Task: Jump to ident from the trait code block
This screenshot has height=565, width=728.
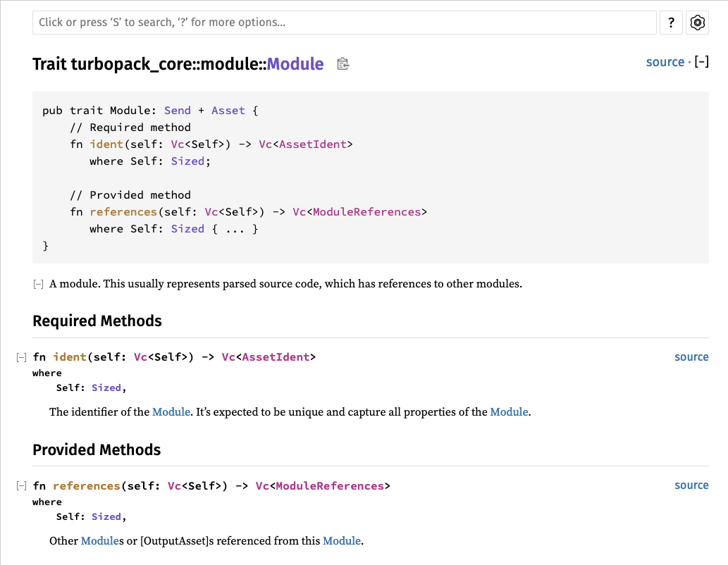Action: [106, 144]
